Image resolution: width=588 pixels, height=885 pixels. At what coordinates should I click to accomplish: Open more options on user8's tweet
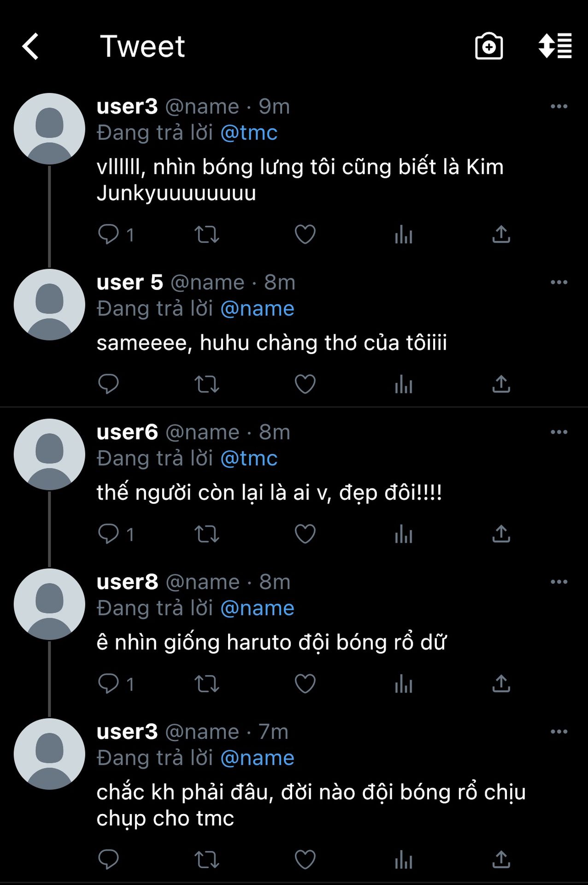click(x=559, y=582)
